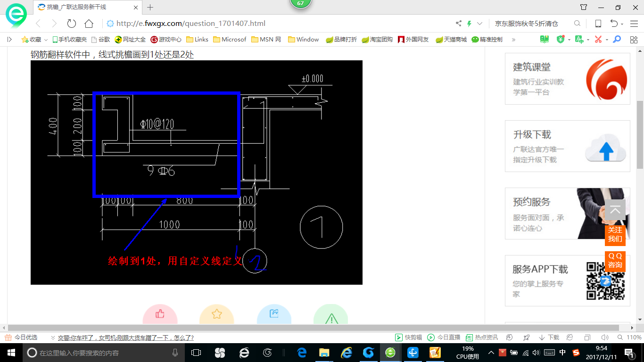Screen dimensions: 644x362
Task: Click the undo closed page icon
Action: 614,24
